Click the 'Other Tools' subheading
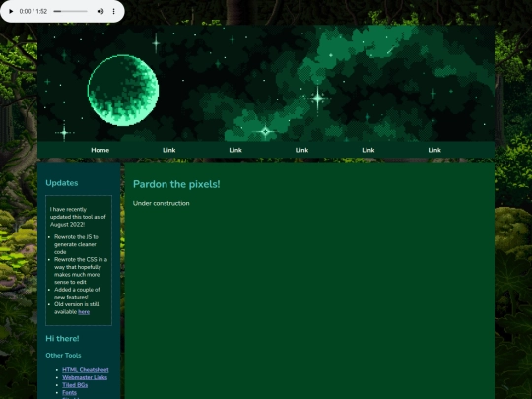532x399 pixels. pos(63,356)
